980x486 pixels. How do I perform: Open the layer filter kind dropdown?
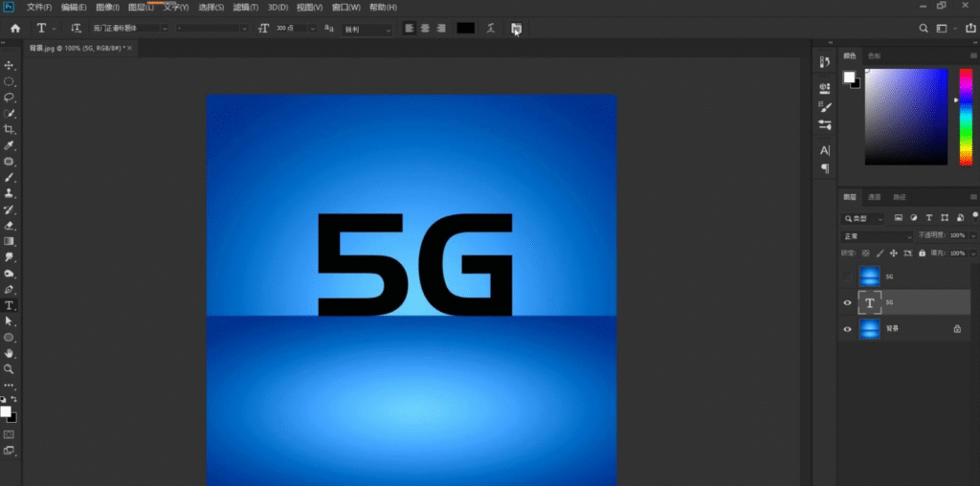coord(863,219)
